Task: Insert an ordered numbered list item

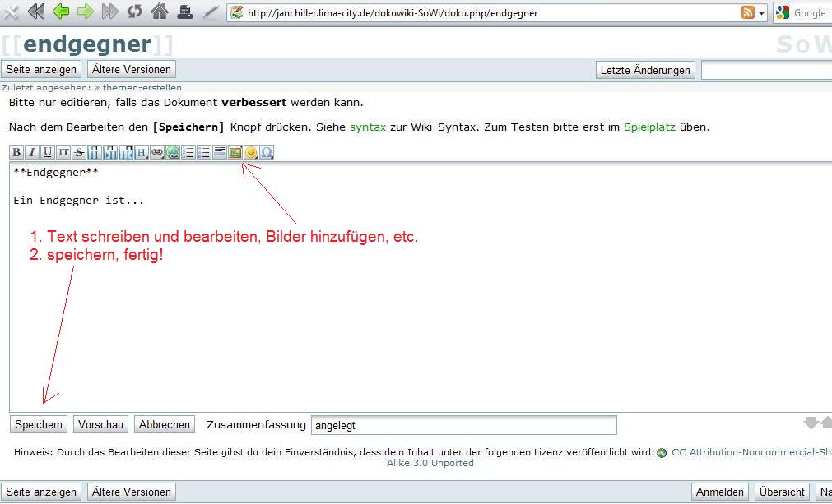Action: pos(188,152)
